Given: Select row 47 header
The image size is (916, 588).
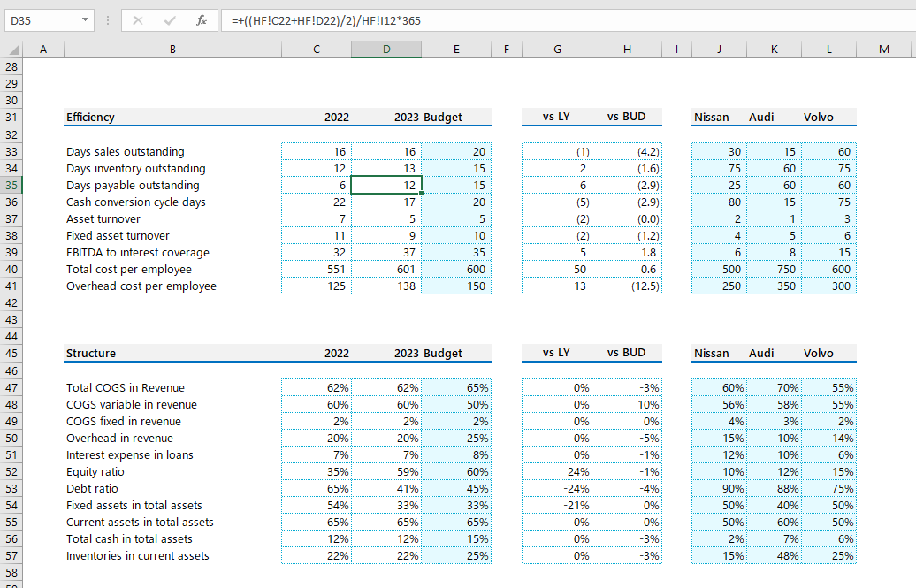Looking at the screenshot, I should click(11, 388).
